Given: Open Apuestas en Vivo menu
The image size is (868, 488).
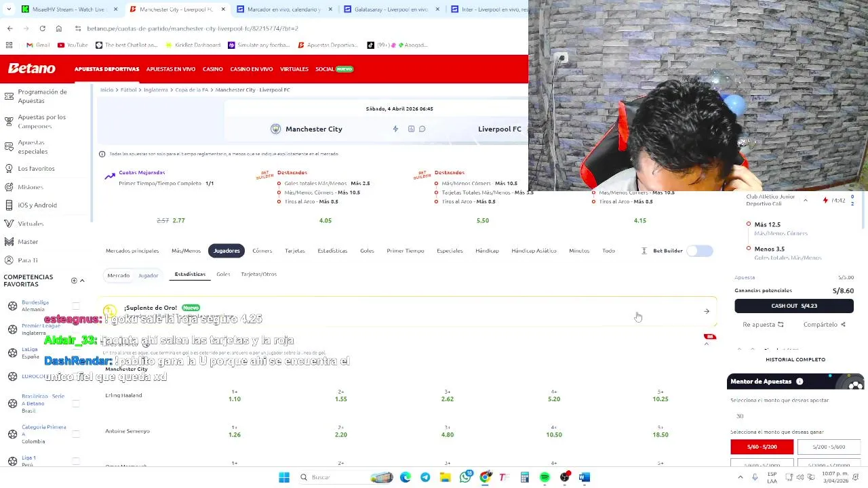Looking at the screenshot, I should pos(171,69).
